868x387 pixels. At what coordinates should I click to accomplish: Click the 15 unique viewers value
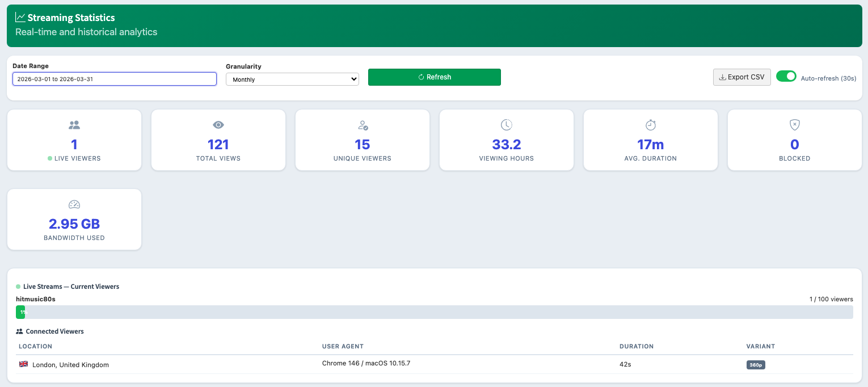(363, 145)
